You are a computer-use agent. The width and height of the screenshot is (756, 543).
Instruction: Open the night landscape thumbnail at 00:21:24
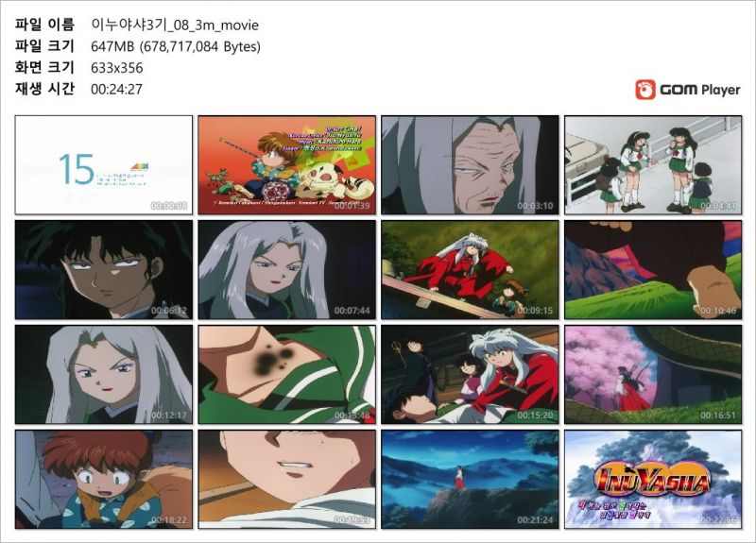pos(470,480)
